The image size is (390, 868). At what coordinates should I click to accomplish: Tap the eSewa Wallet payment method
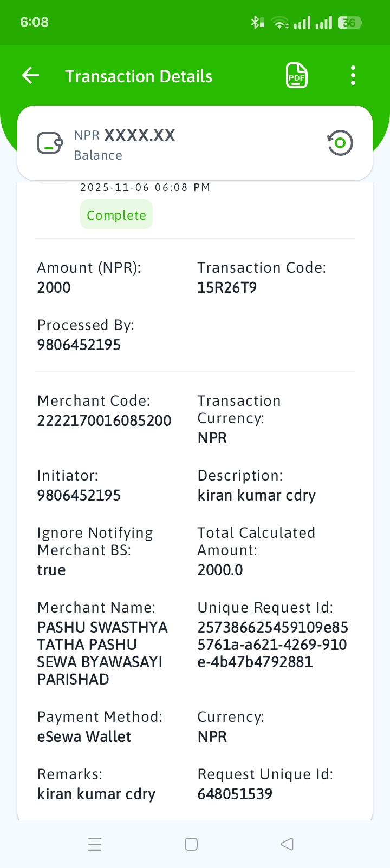click(84, 737)
